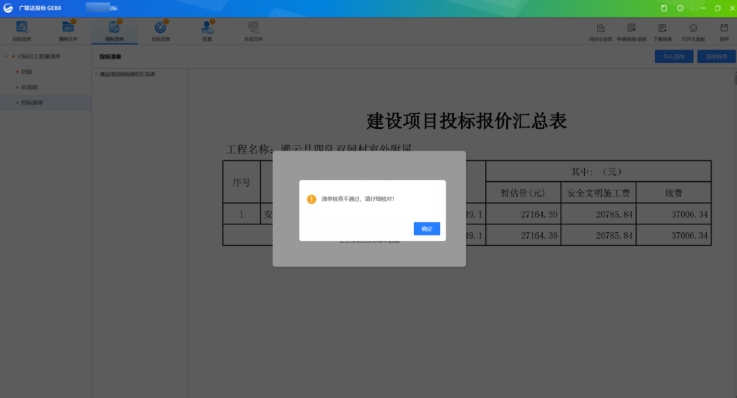Screen dimensions: 737x398
Task: Click the title bar notes icon left of info
Action: pyautogui.click(x=664, y=8)
